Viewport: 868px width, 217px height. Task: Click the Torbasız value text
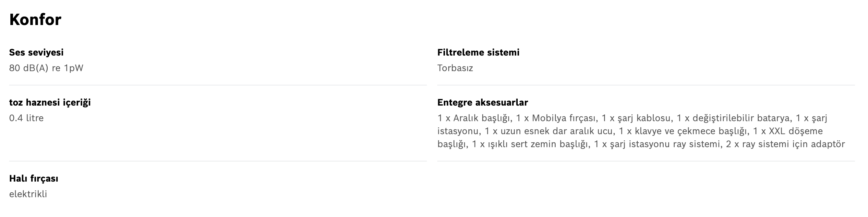pyautogui.click(x=455, y=68)
